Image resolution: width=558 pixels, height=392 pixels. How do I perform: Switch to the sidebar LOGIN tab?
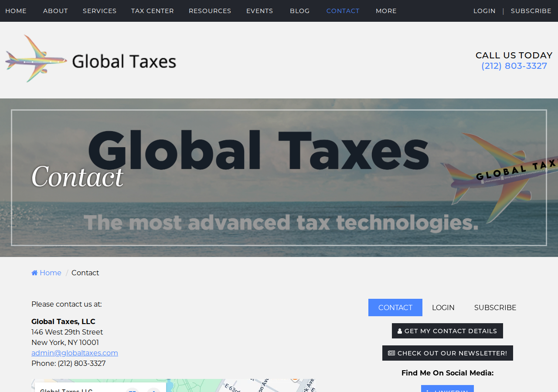point(443,308)
